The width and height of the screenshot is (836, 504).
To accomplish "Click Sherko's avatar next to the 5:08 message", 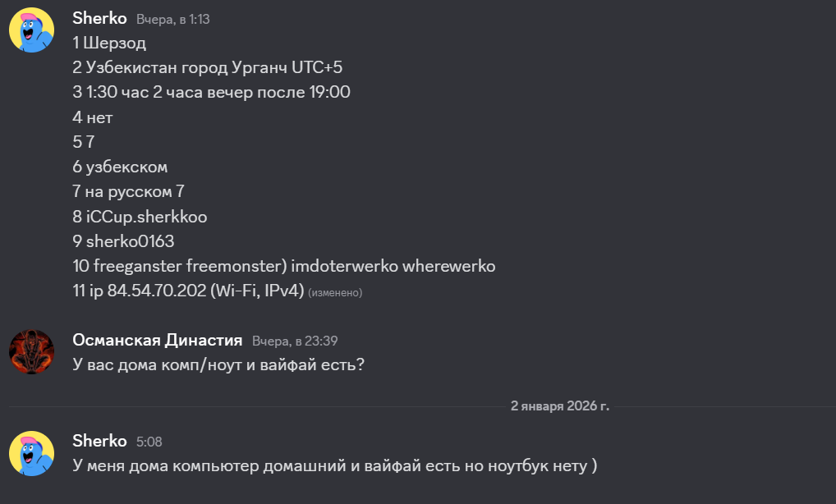I will pyautogui.click(x=31, y=453).
